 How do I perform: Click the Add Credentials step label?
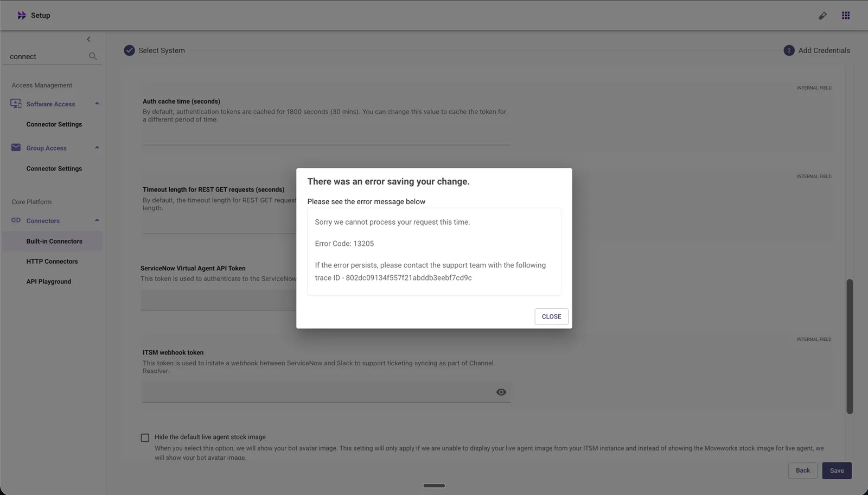(x=824, y=50)
